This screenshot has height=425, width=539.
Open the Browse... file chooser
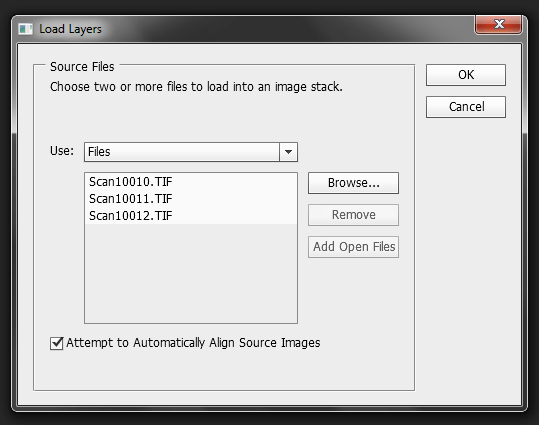pos(353,183)
